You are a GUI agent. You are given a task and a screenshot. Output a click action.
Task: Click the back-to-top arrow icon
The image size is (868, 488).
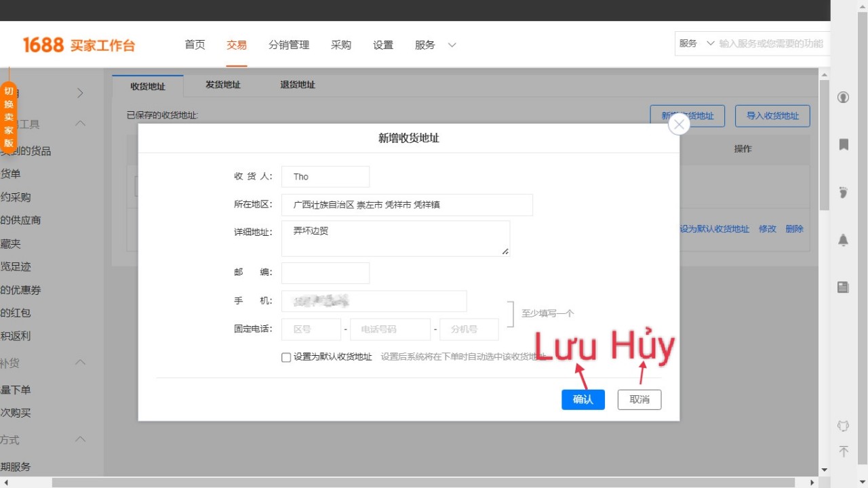pos(844,451)
